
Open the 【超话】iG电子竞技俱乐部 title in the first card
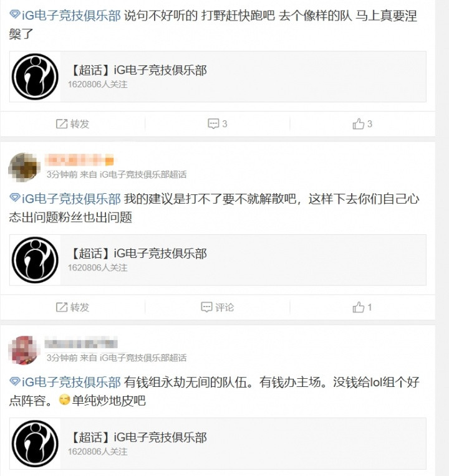click(138, 70)
